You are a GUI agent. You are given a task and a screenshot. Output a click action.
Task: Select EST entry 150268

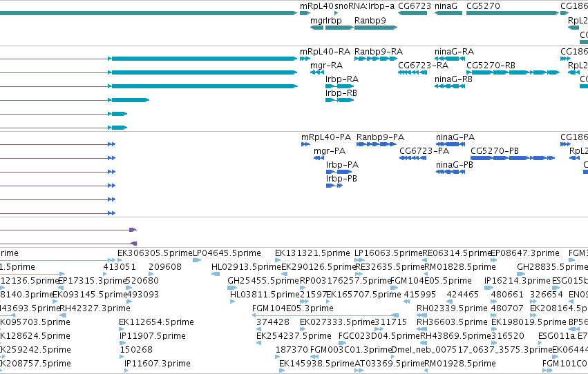coord(137,350)
